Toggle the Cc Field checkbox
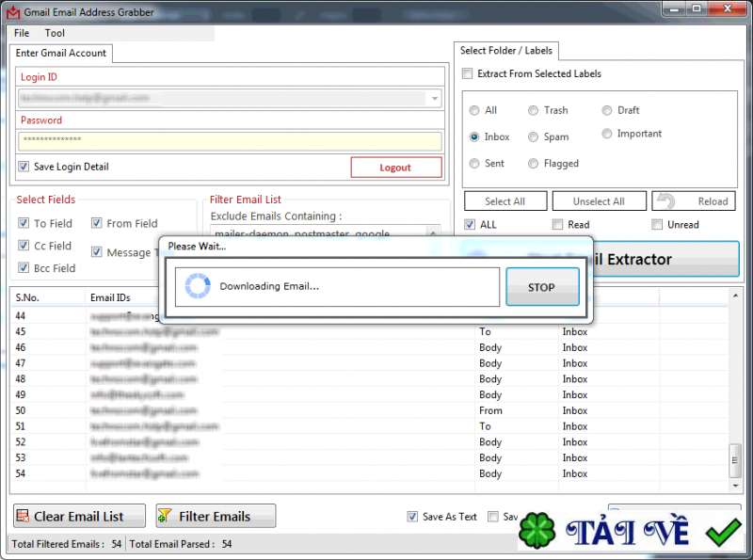This screenshot has width=753, height=560. [x=24, y=246]
